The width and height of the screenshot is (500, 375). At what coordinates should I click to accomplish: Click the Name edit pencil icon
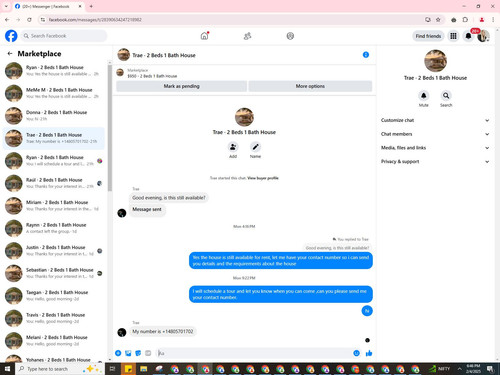[255, 147]
